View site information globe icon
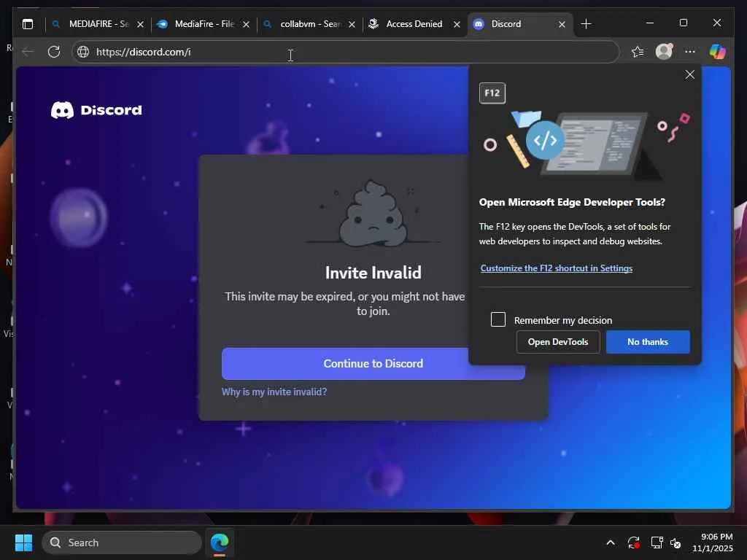Image resolution: width=747 pixels, height=560 pixels. click(83, 52)
